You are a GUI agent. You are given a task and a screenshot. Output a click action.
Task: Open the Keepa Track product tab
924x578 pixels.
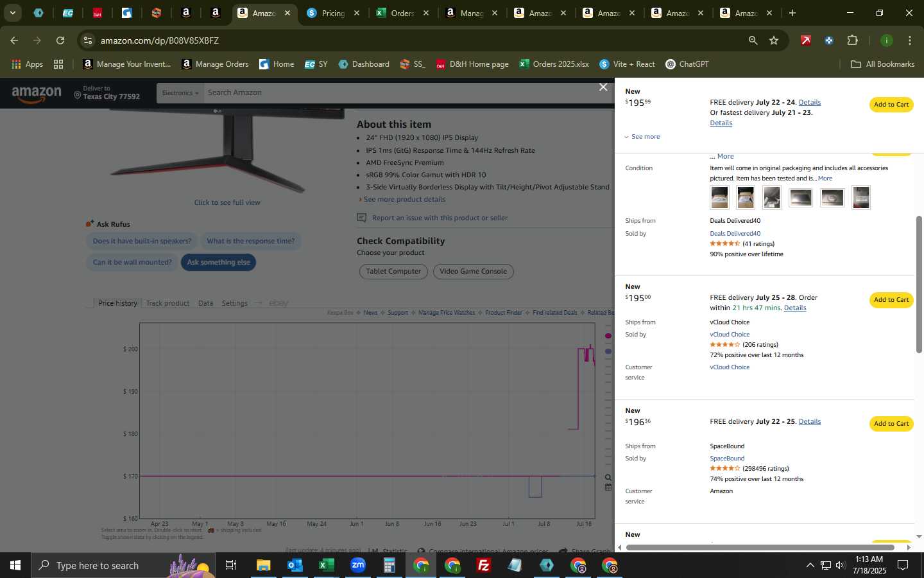tap(167, 303)
